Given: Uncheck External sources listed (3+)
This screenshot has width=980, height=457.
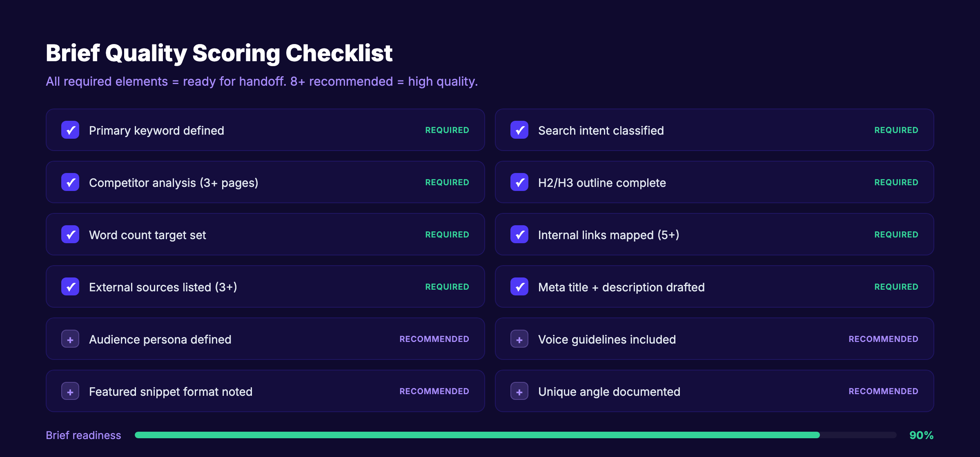Looking at the screenshot, I should pos(70,287).
